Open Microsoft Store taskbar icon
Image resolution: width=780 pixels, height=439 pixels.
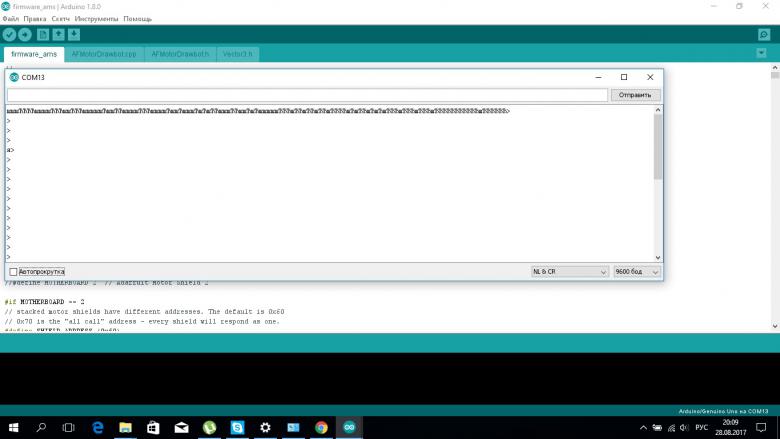(153, 428)
